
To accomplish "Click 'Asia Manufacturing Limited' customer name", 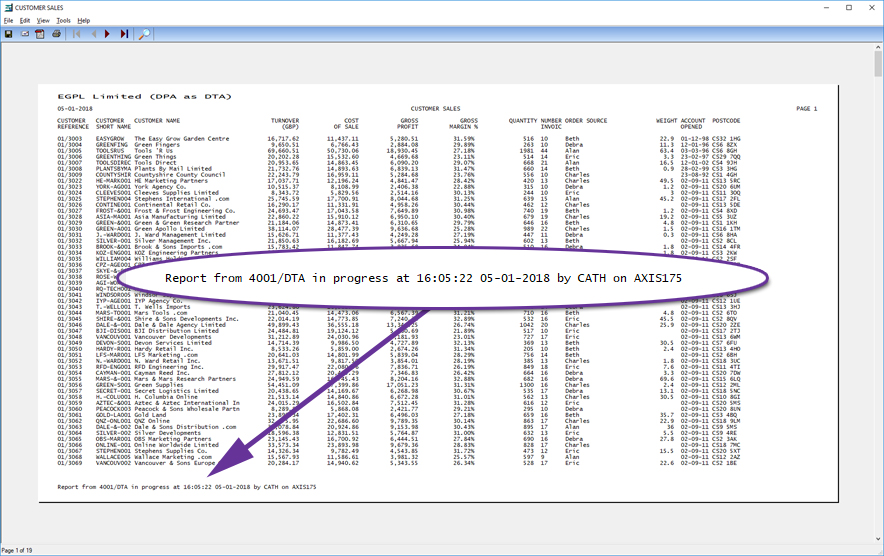I will click(x=179, y=217).
